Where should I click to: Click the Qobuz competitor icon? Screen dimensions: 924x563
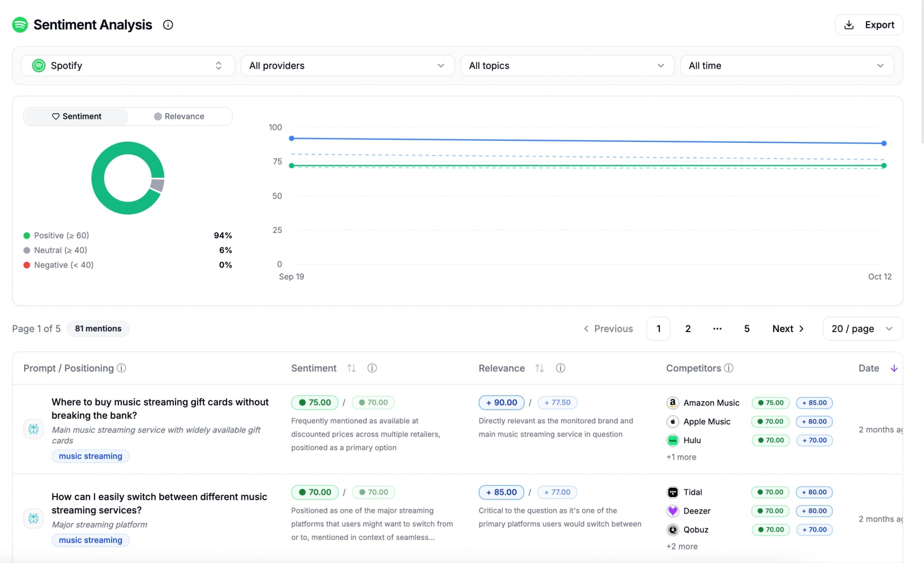673,530
